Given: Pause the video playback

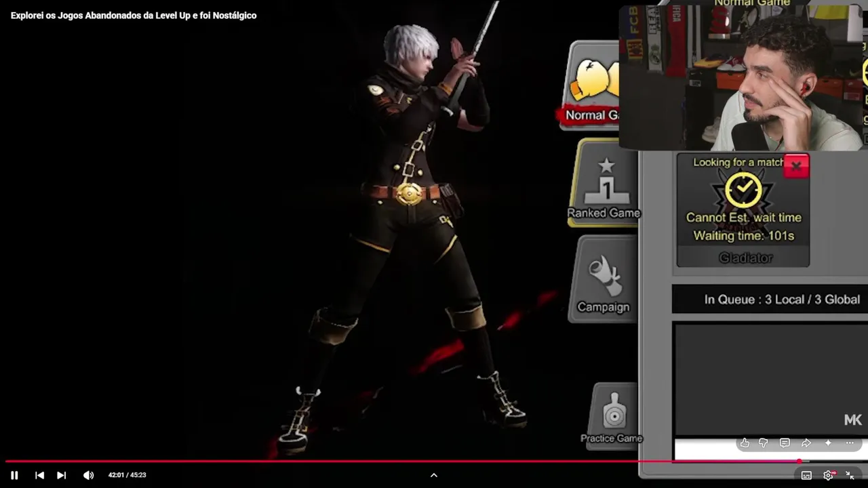Looking at the screenshot, I should point(14,475).
